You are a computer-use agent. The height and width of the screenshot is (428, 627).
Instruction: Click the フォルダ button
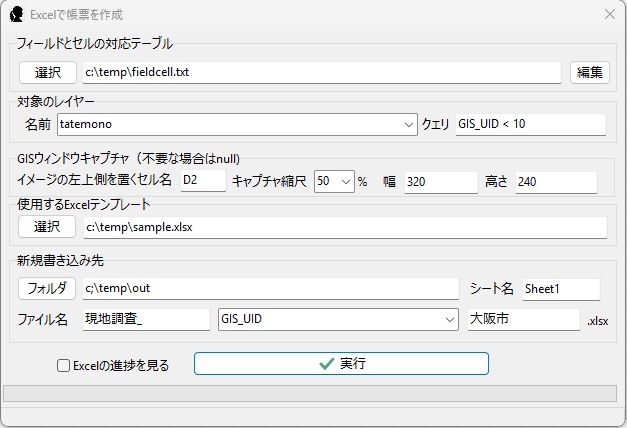[x=48, y=288]
